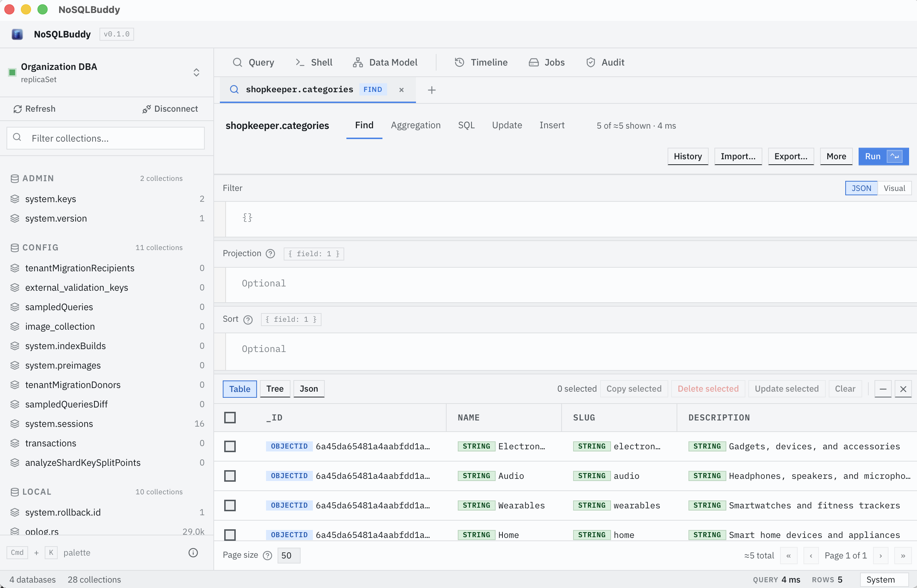The width and height of the screenshot is (917, 588).
Task: Open the query History
Action: pyautogui.click(x=688, y=156)
